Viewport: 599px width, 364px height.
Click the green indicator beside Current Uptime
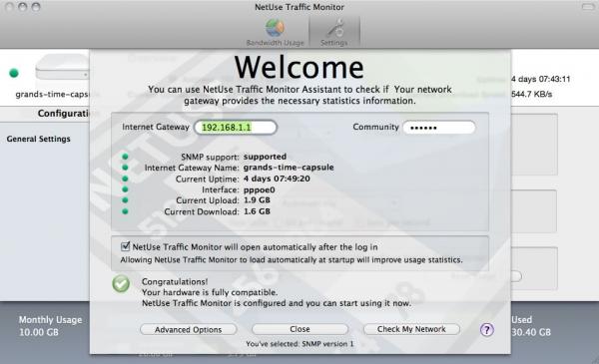point(125,179)
